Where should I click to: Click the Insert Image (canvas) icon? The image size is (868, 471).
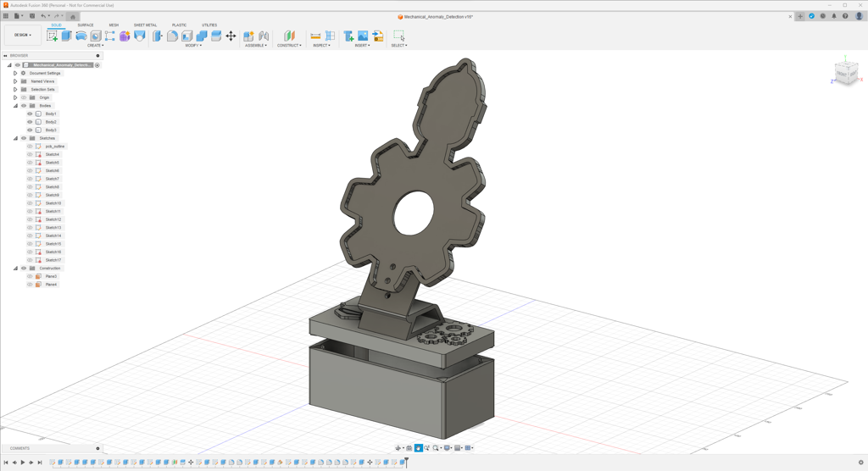point(363,36)
